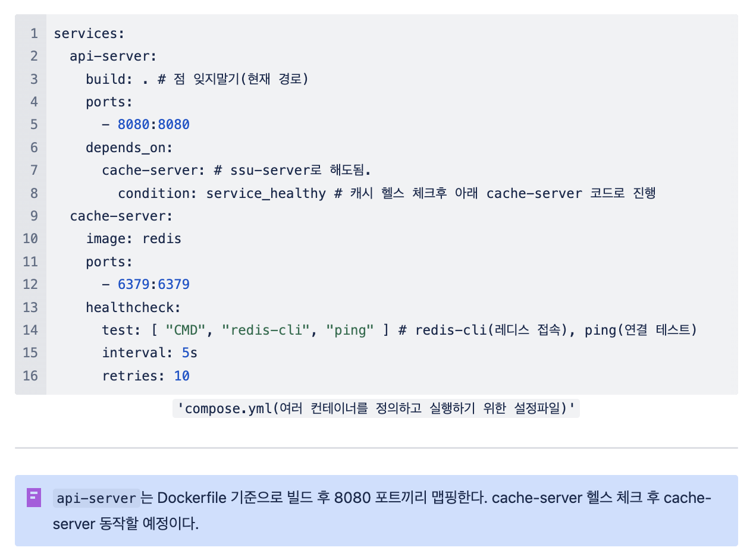Click the info panel text about Dockerfile build
The image size is (753, 560).
[381, 511]
